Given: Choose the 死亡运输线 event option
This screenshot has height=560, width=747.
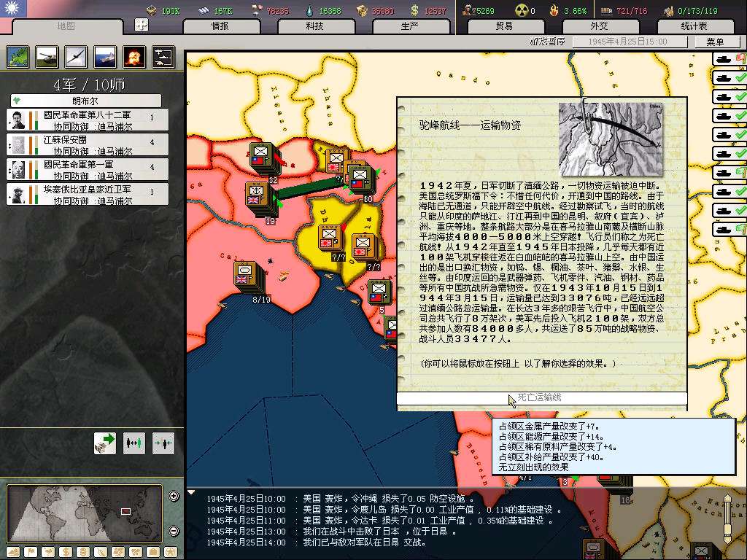Looking at the screenshot, I should point(541,398).
